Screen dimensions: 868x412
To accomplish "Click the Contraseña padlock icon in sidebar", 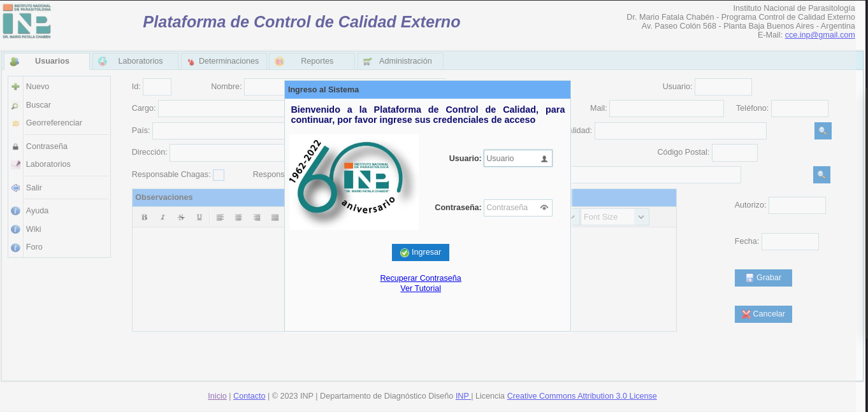I will [x=15, y=146].
